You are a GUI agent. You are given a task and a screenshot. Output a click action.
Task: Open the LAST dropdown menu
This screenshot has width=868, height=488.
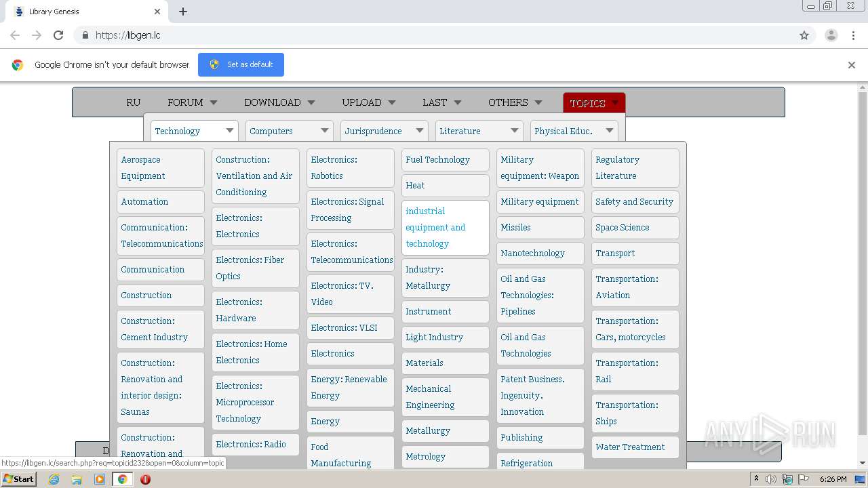441,102
